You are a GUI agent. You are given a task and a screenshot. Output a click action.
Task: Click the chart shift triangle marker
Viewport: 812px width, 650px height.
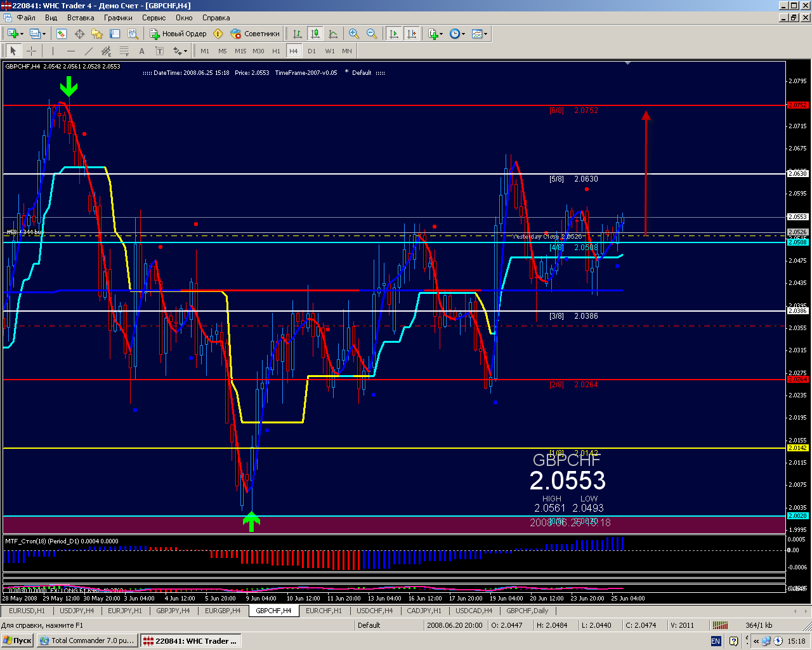click(x=627, y=63)
